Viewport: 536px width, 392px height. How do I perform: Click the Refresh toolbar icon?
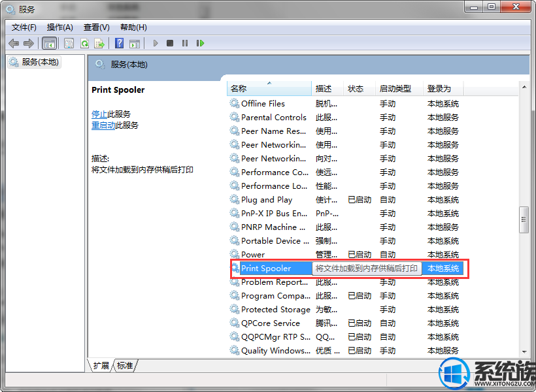point(84,43)
